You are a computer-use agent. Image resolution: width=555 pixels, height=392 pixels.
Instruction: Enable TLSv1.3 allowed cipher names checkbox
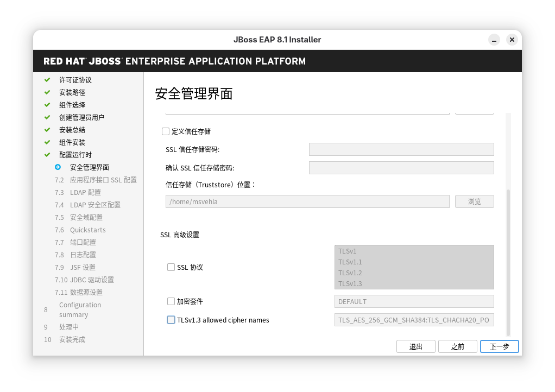coord(171,320)
